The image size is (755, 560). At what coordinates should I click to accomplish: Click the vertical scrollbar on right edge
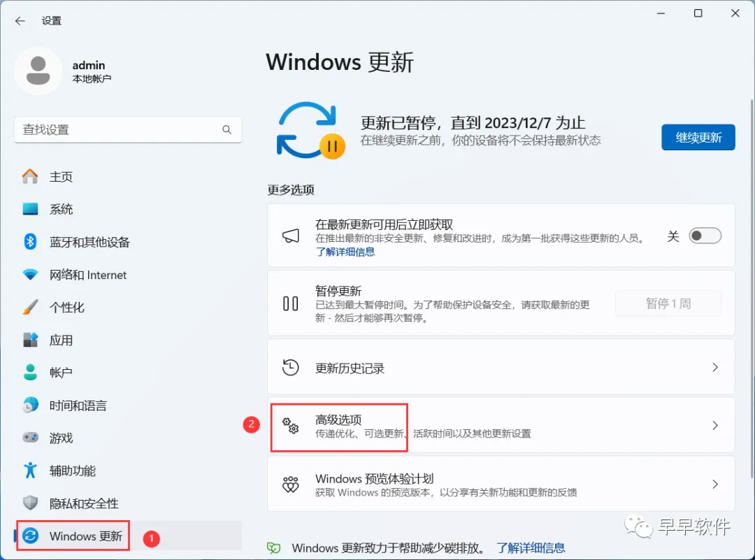751,289
